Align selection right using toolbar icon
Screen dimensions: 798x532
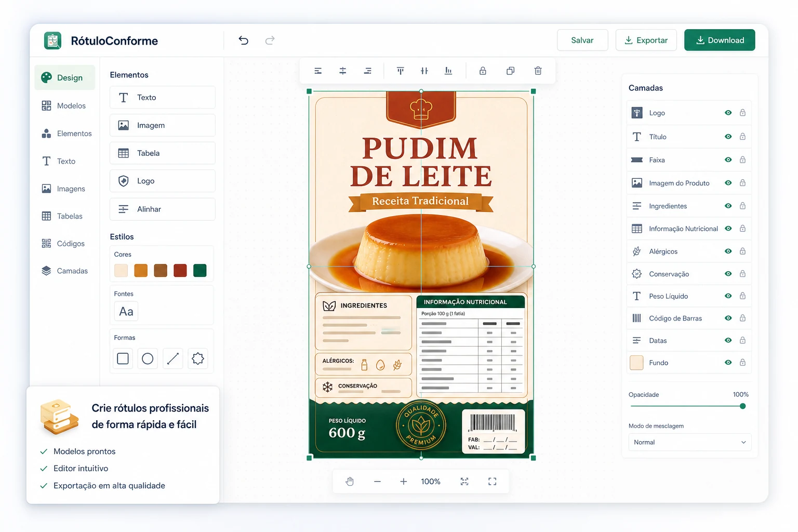[x=368, y=71]
